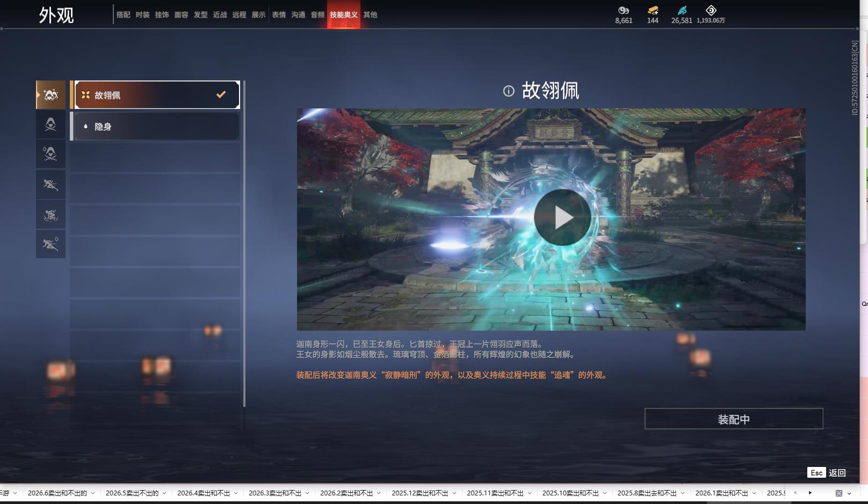
Task: Open the dashing figure with diamond category
Action: point(50,244)
